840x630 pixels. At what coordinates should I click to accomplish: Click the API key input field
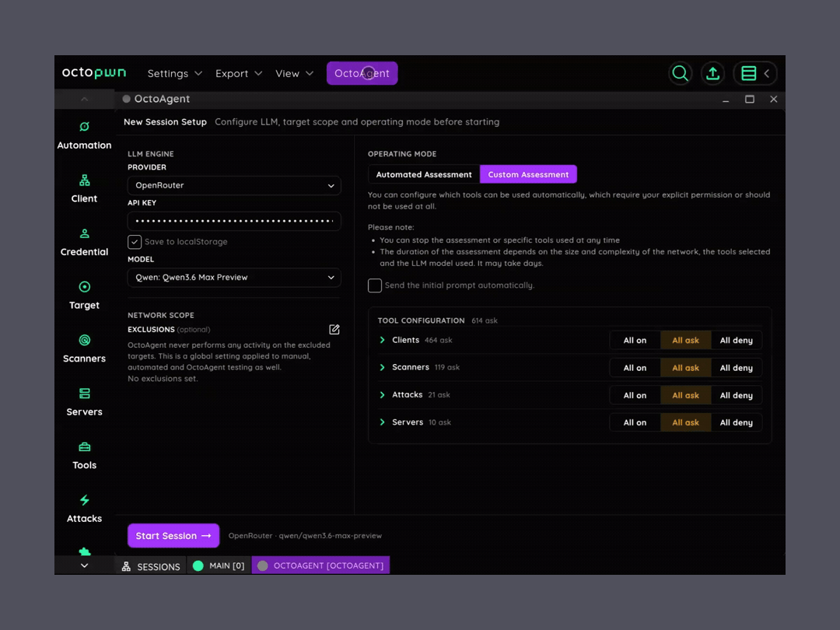coord(234,221)
